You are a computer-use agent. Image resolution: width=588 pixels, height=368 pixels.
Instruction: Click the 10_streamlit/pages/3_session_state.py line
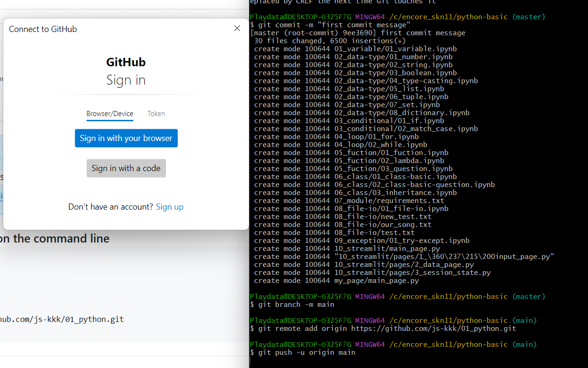(372, 273)
